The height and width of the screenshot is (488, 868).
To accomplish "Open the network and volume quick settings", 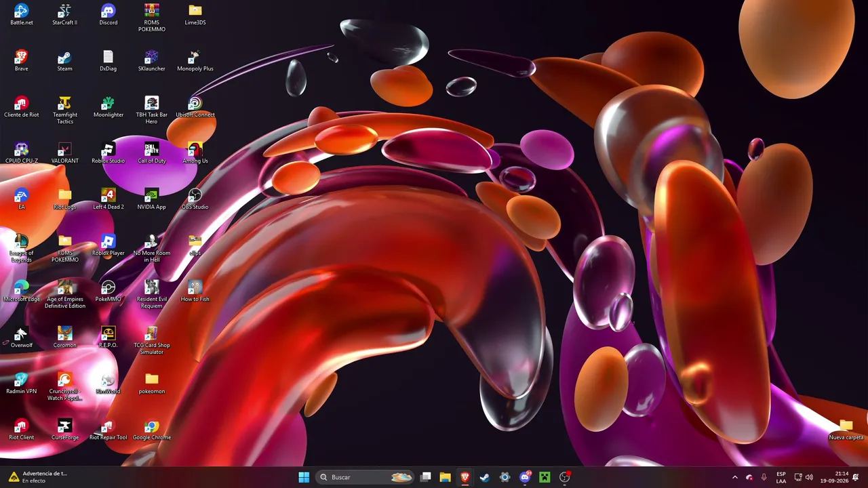I will pyautogui.click(x=804, y=477).
